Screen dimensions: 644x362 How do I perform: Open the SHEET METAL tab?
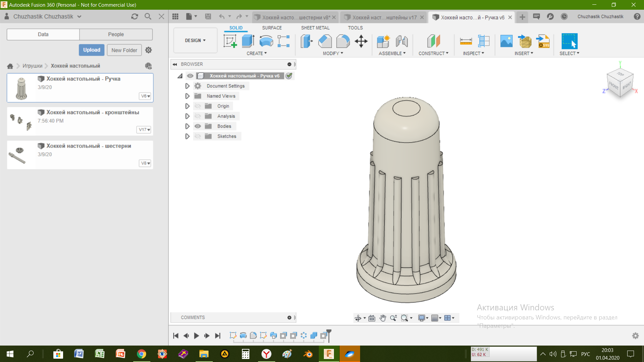315,28
